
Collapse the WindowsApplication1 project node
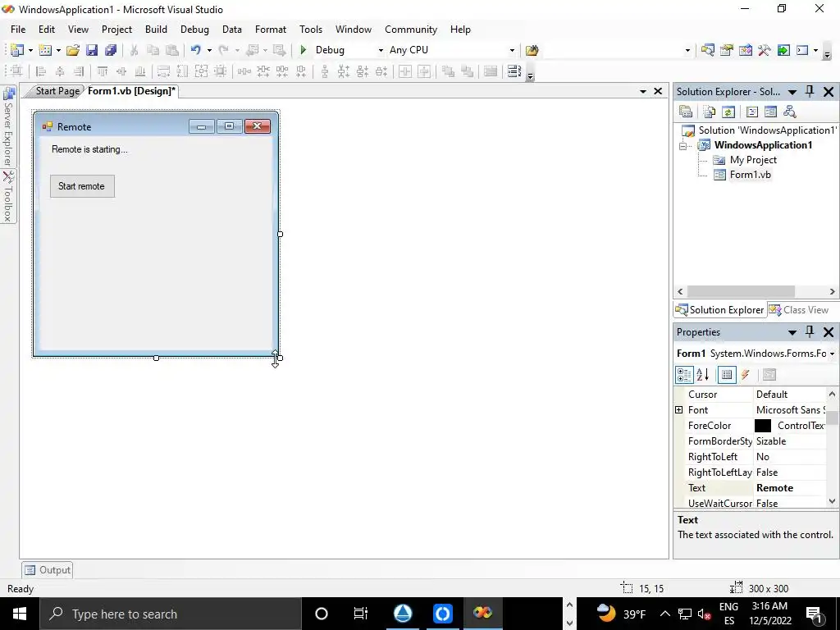coord(683,145)
